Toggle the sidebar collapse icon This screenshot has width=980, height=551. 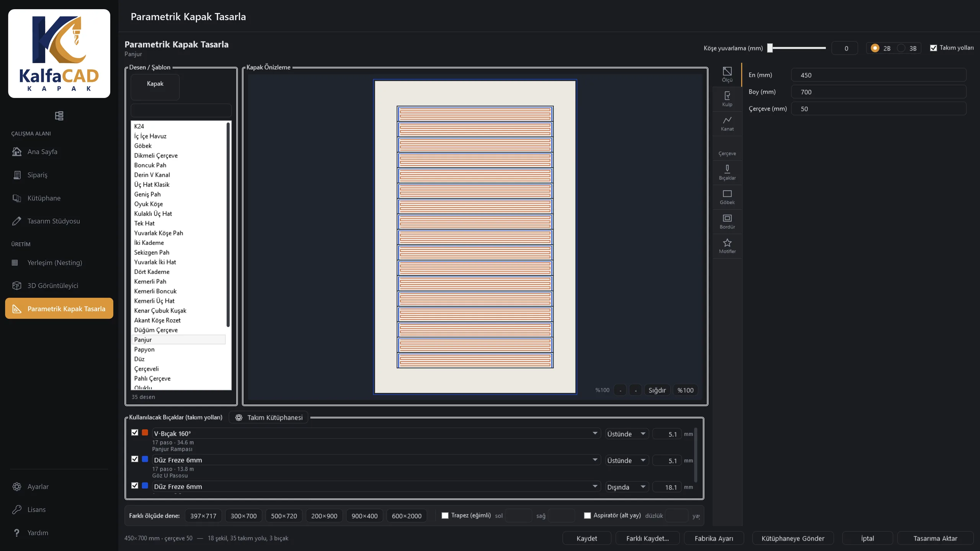click(x=59, y=116)
